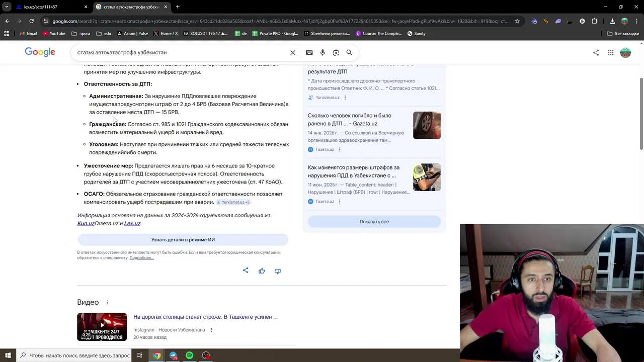Open Axiom | Pulse bookmark
Image resolution: width=644 pixels, height=362 pixels.
[132, 34]
